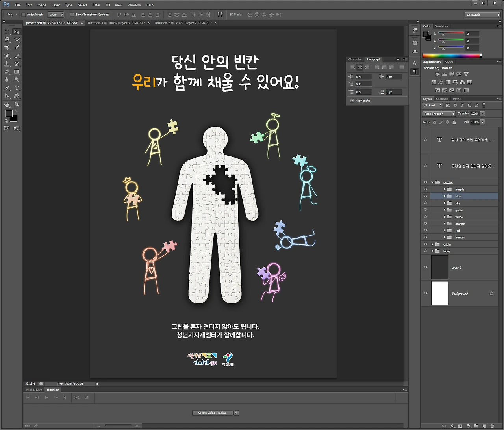The height and width of the screenshot is (430, 504).
Task: Select the Horizontal Type tool
Action: [17, 88]
